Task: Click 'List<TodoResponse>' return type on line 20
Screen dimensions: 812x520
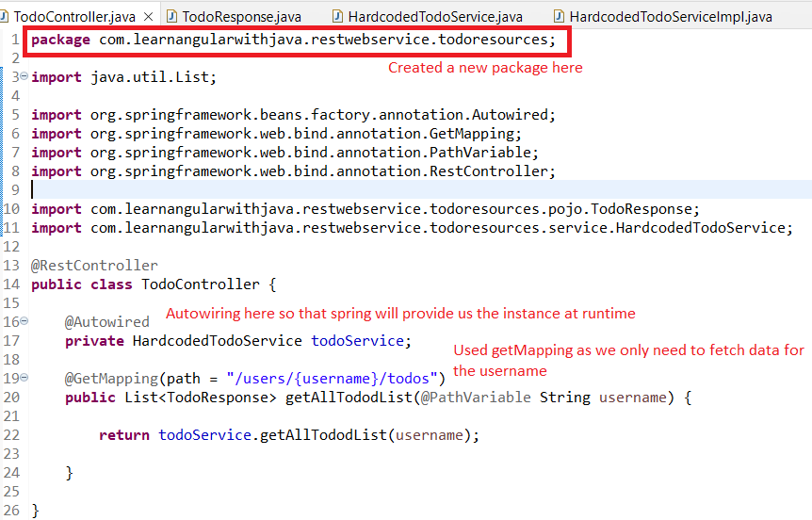Action: [x=201, y=398]
